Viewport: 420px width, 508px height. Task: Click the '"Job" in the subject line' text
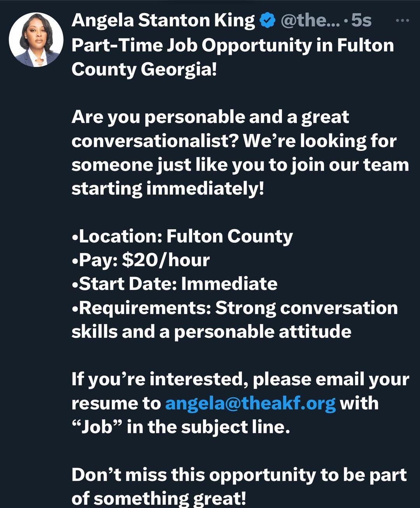[181, 427]
